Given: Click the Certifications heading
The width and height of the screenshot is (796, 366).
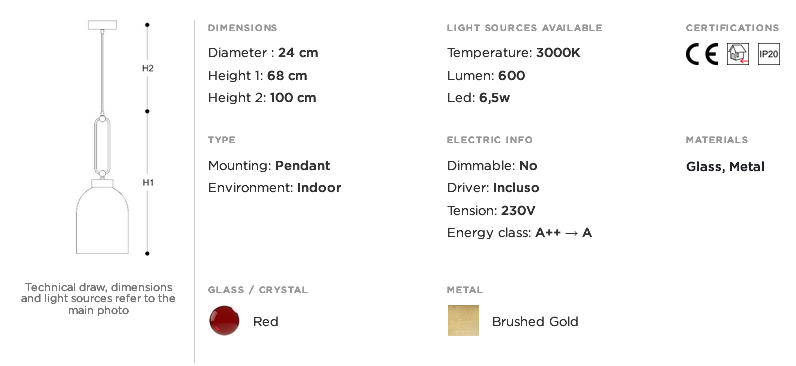Looking at the screenshot, I should (732, 28).
